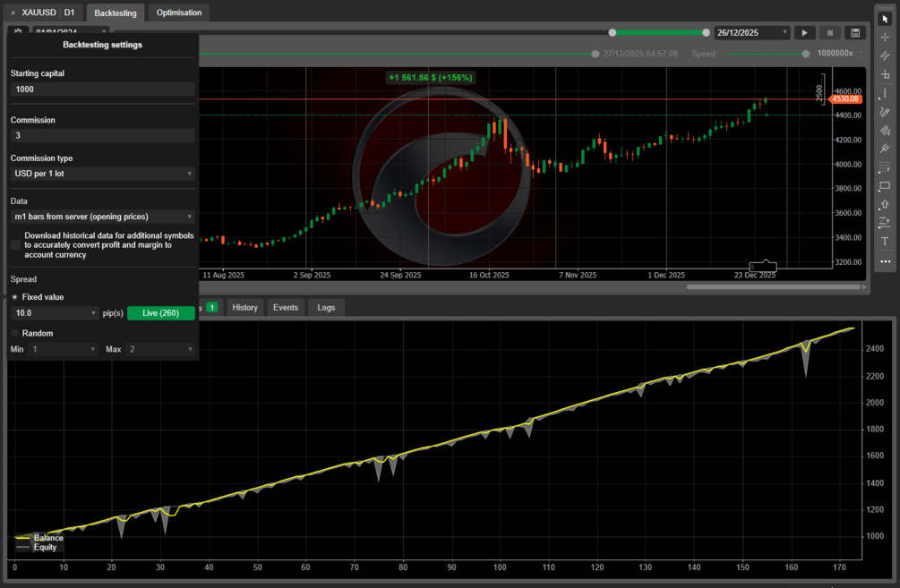
Task: Click the date range slider right handle
Action: (x=706, y=33)
